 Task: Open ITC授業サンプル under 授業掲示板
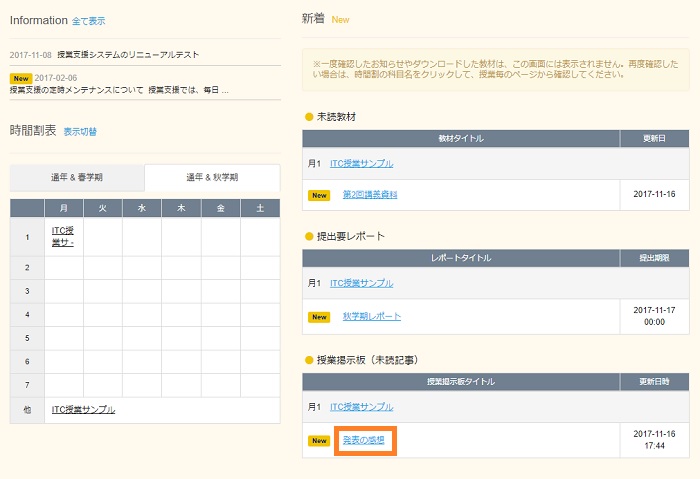361,407
